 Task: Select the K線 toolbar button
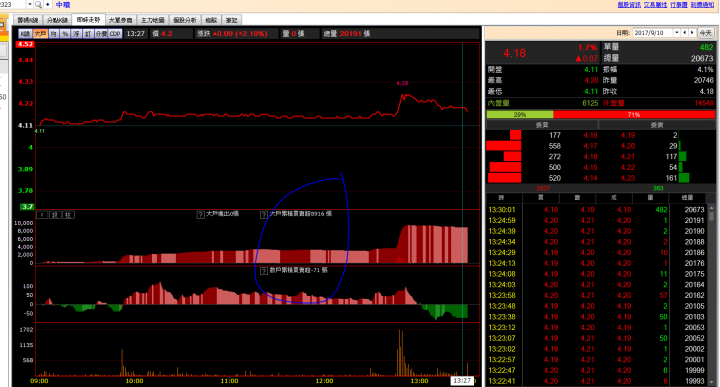[25, 34]
